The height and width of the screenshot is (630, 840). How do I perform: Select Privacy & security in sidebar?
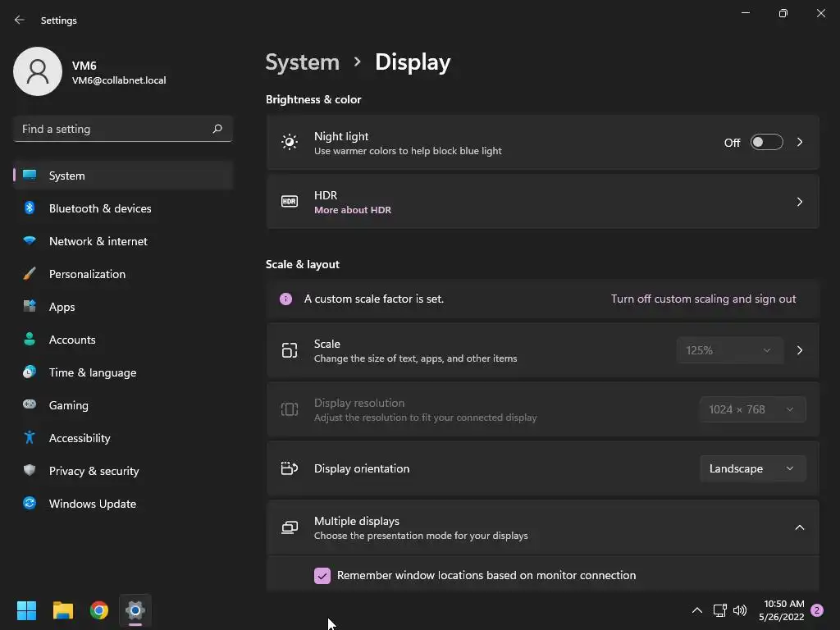[123, 471]
